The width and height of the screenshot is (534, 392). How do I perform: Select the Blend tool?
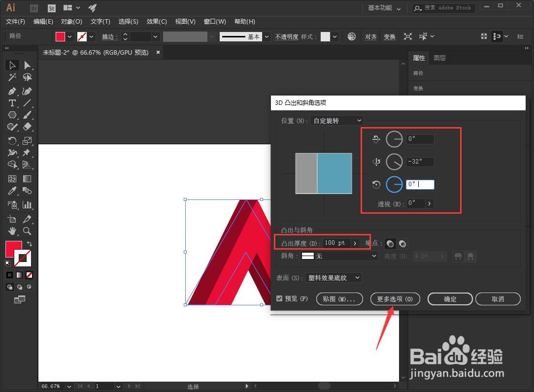27,191
